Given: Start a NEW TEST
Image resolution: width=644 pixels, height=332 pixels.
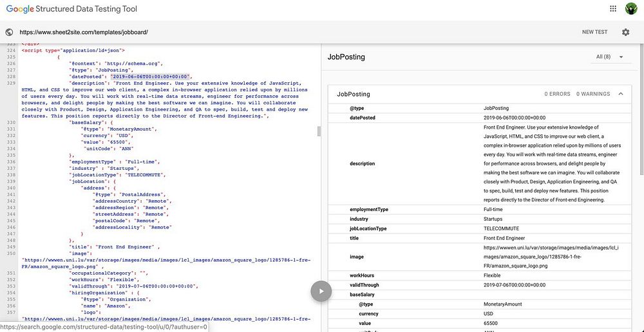Looking at the screenshot, I should click(x=594, y=32).
